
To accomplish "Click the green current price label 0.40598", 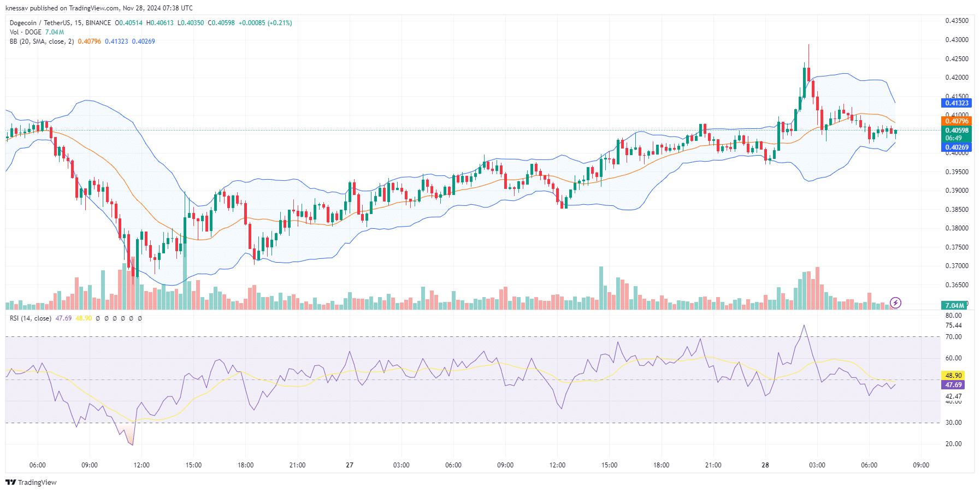I will point(957,131).
